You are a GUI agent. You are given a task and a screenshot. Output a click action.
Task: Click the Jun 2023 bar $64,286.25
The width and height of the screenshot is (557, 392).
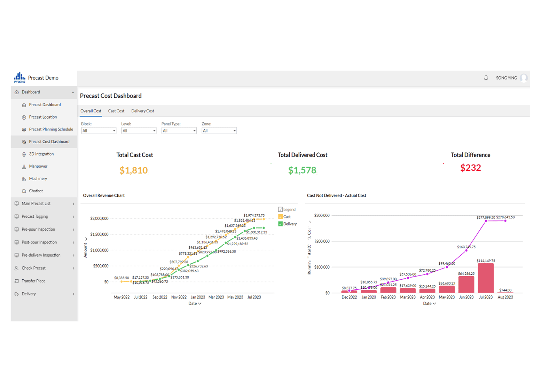click(x=466, y=285)
